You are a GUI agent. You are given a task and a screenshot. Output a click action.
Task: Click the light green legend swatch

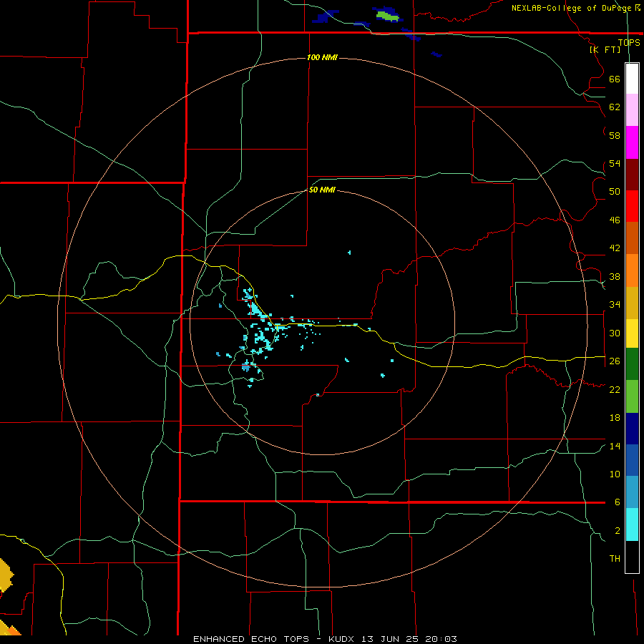[x=632, y=396]
